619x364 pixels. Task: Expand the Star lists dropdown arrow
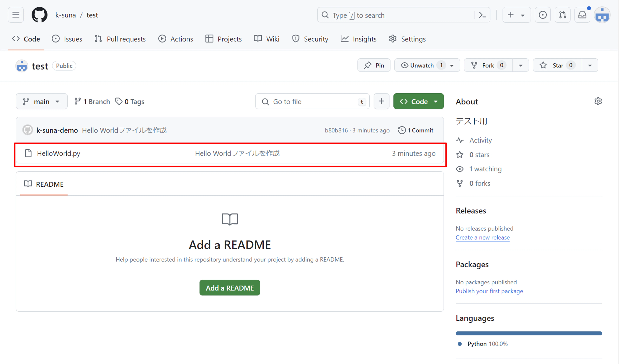(x=590, y=65)
